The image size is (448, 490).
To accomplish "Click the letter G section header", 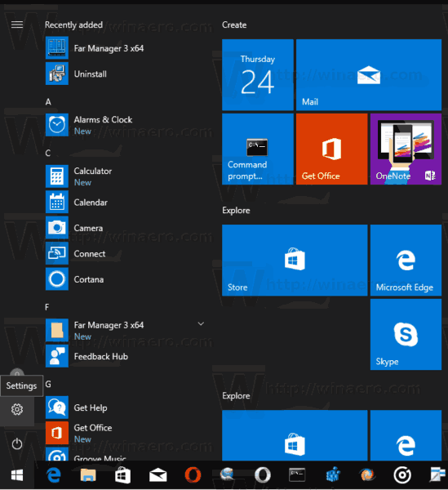I will click(48, 384).
